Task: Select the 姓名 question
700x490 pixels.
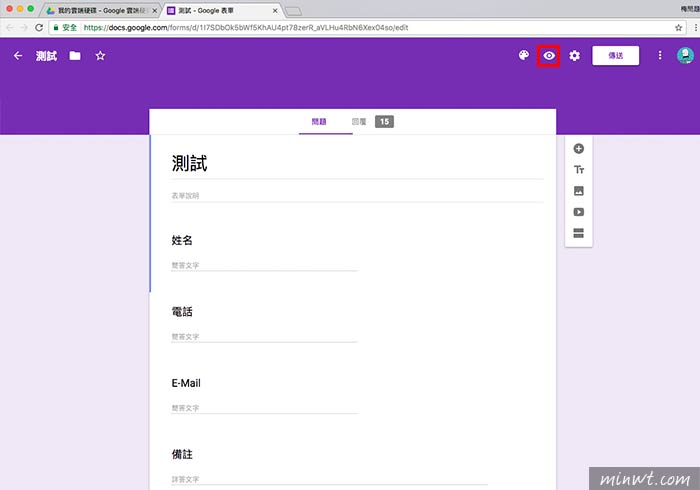Action: 182,240
